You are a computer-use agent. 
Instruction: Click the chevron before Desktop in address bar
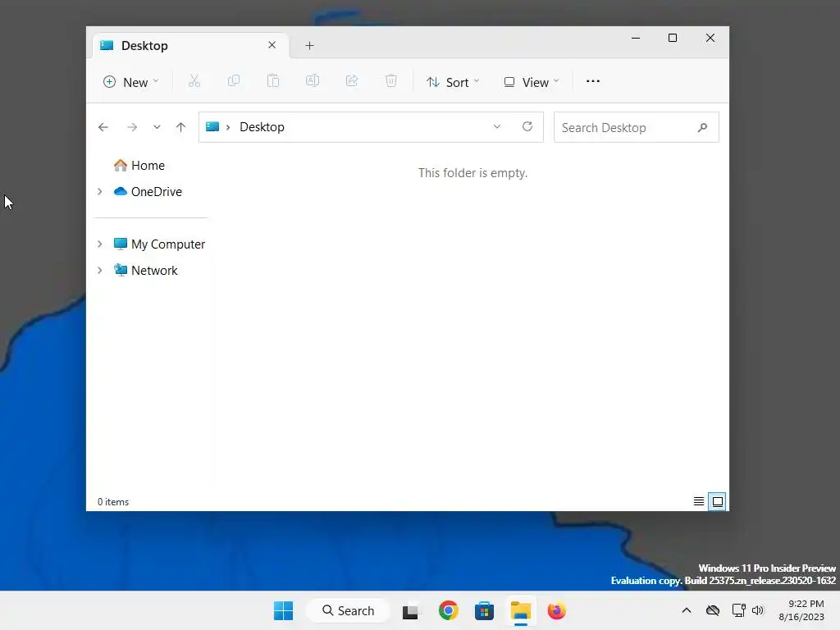click(228, 127)
